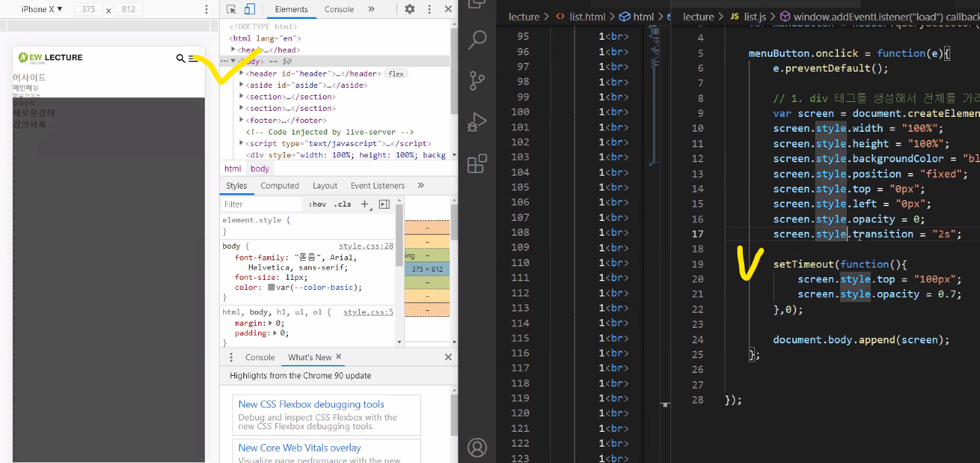Open VS Code Run and Debug view
Screen dimensions: 980x463
pos(477,122)
